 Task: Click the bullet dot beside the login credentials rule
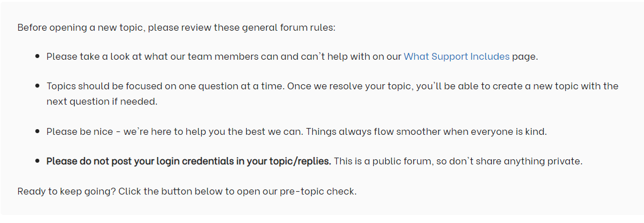pos(38,161)
